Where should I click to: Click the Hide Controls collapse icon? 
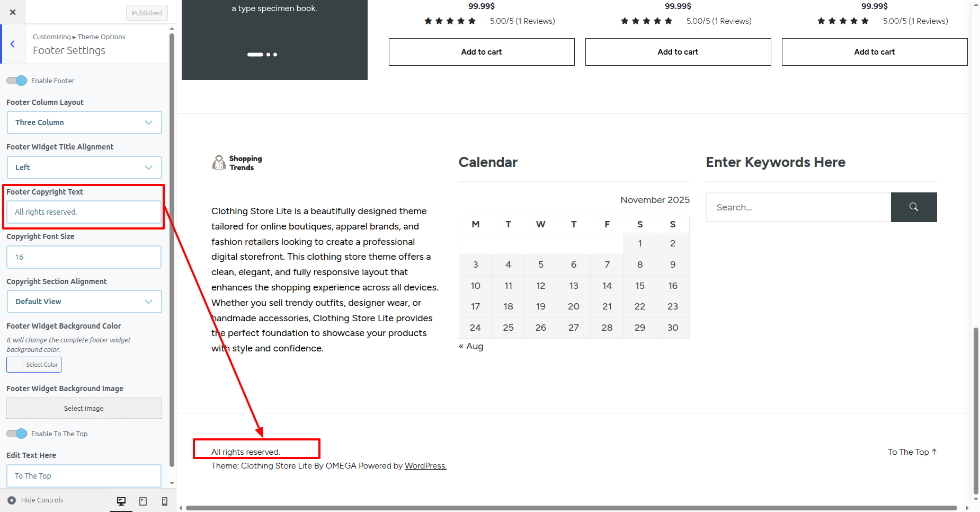(12, 500)
